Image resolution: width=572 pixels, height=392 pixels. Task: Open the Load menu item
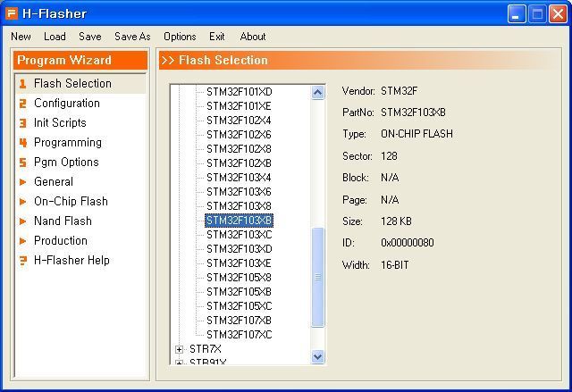[x=55, y=37]
